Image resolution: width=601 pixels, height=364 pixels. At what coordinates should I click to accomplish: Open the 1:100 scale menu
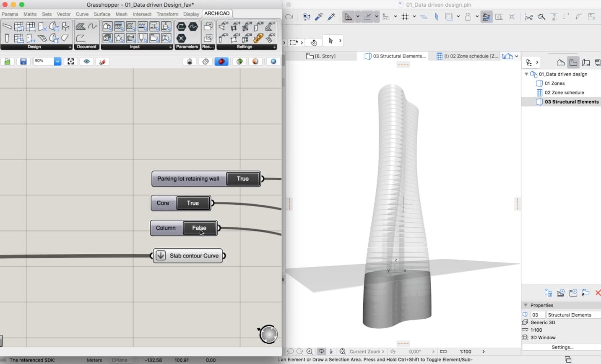click(x=466, y=351)
